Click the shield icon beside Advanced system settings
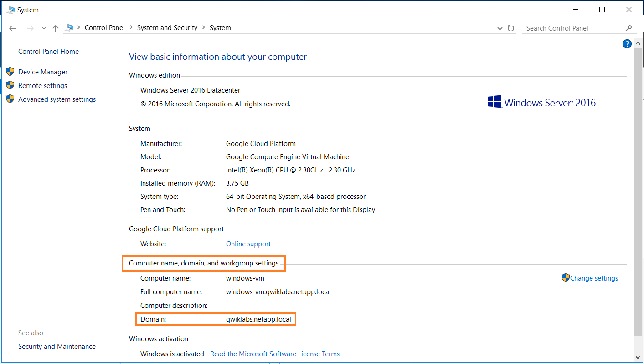The image size is (644, 364). (10, 99)
